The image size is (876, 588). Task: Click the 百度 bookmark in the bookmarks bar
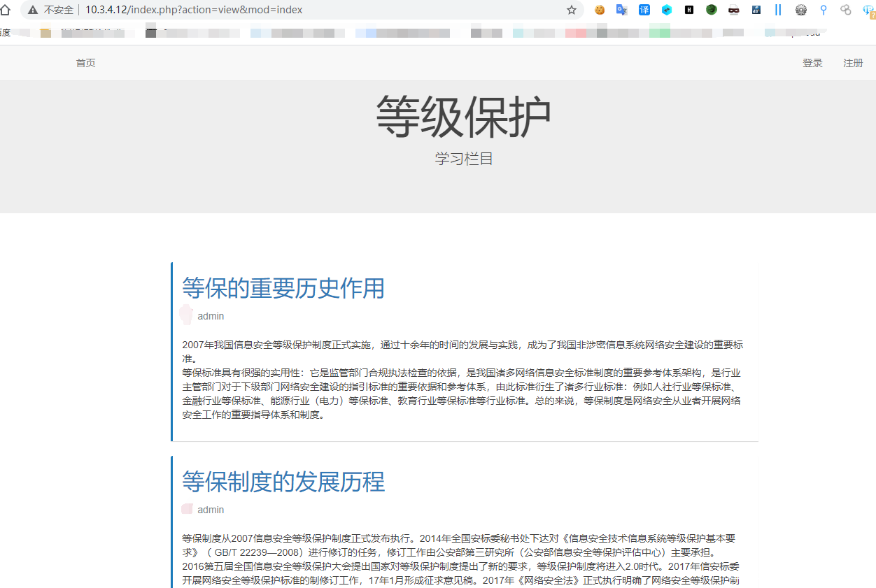click(5, 33)
